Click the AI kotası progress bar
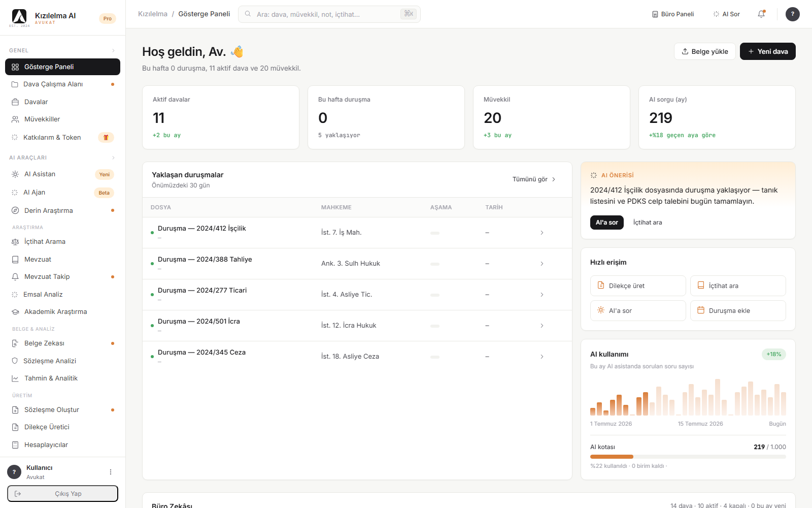812x508 pixels. coord(688,457)
